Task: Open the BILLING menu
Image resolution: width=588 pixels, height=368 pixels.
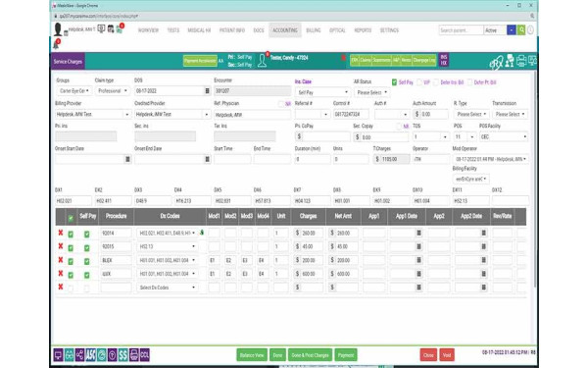Action: point(314,30)
